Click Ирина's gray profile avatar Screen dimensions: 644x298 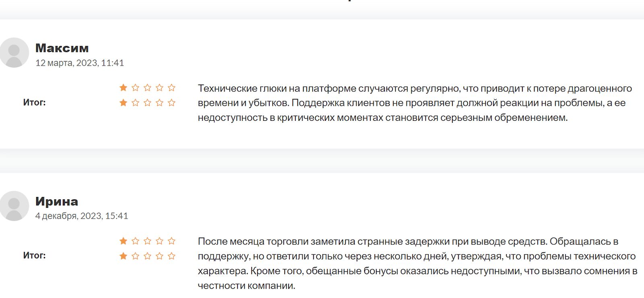point(14,206)
